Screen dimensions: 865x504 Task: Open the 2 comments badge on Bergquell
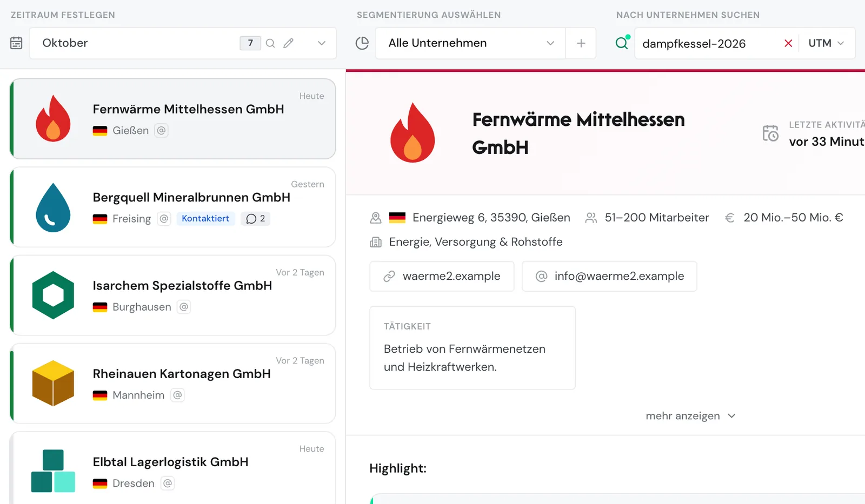click(x=255, y=218)
